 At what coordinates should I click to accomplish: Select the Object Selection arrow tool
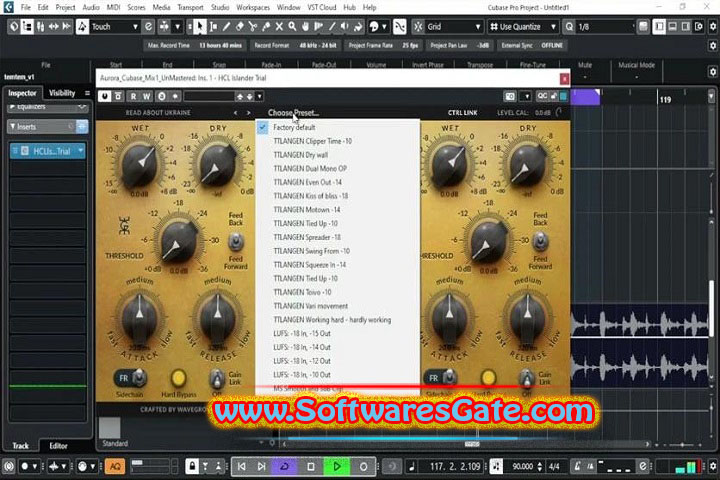pos(199,27)
